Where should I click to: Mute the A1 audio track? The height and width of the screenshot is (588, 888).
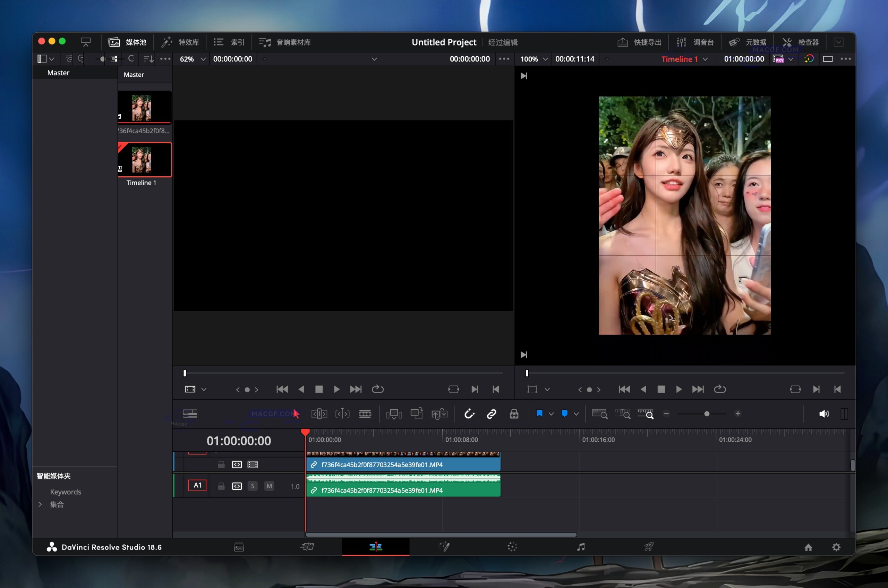tap(269, 486)
